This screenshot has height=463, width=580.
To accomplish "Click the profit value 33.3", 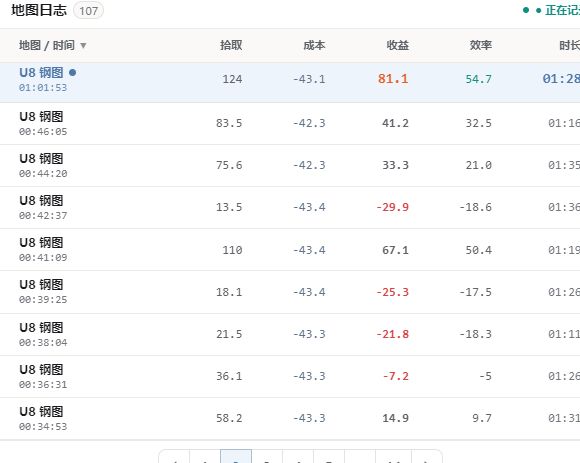I will click(x=395, y=165).
